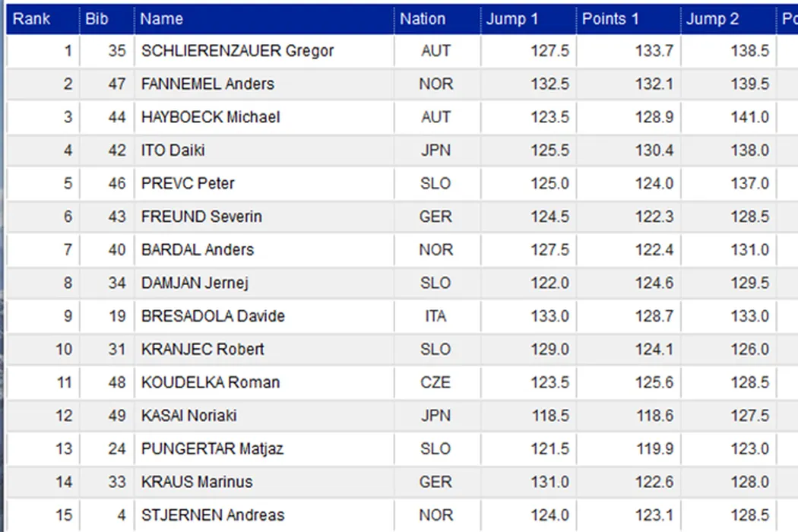Select the FANNEMEL Anders name cell

click(207, 84)
